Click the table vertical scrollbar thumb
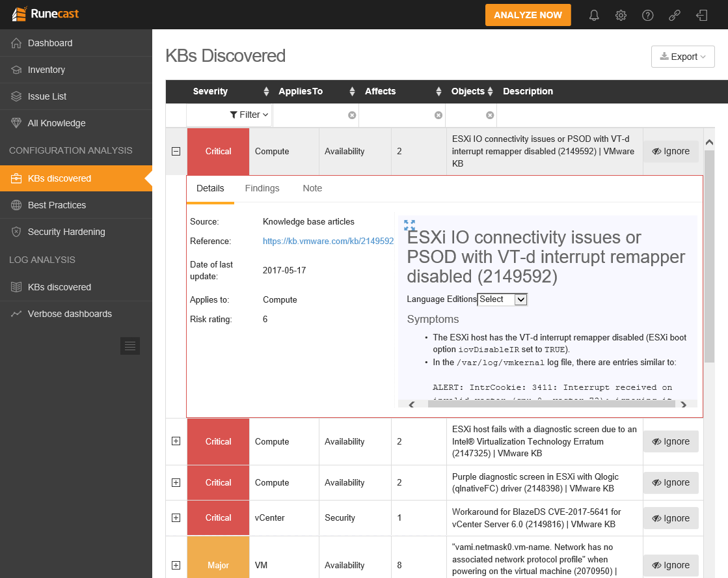728x578 pixels. (709, 256)
